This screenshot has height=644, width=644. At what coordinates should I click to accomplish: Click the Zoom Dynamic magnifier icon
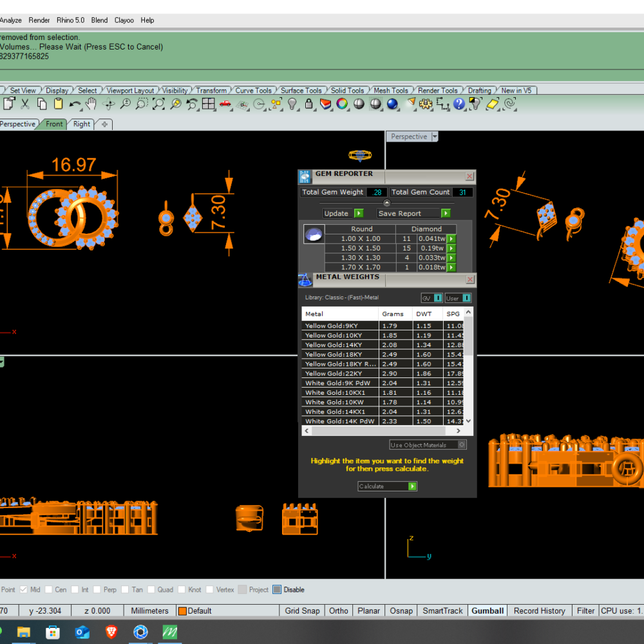(x=126, y=104)
